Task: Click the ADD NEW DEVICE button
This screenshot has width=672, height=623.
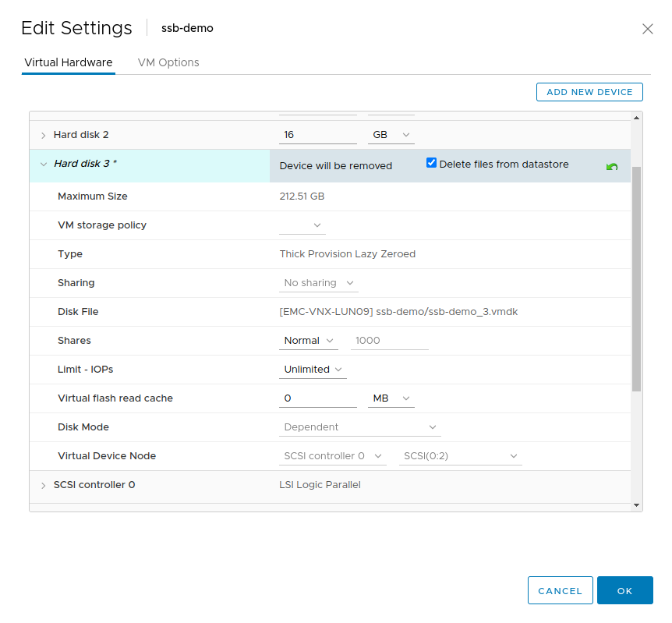Action: coord(589,92)
